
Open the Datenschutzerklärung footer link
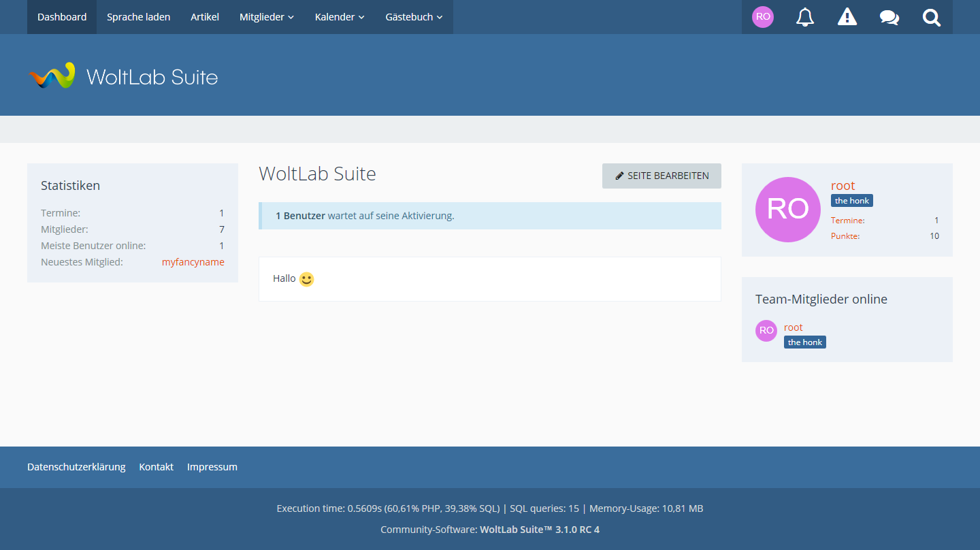click(x=76, y=467)
